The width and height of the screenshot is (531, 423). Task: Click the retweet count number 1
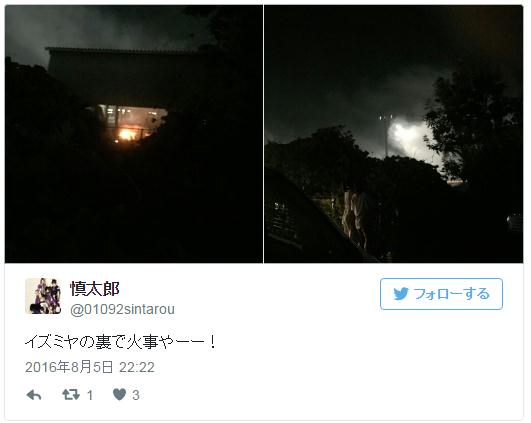(x=90, y=395)
